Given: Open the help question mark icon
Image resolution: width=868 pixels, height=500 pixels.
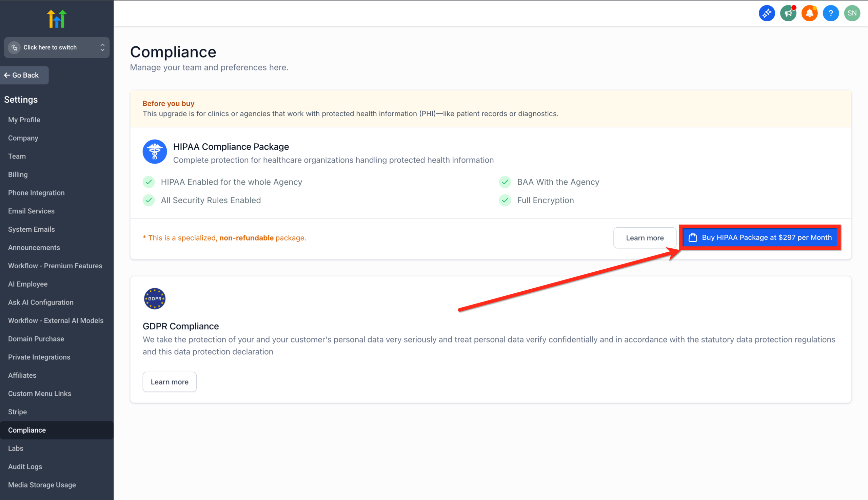Looking at the screenshot, I should tap(831, 13).
